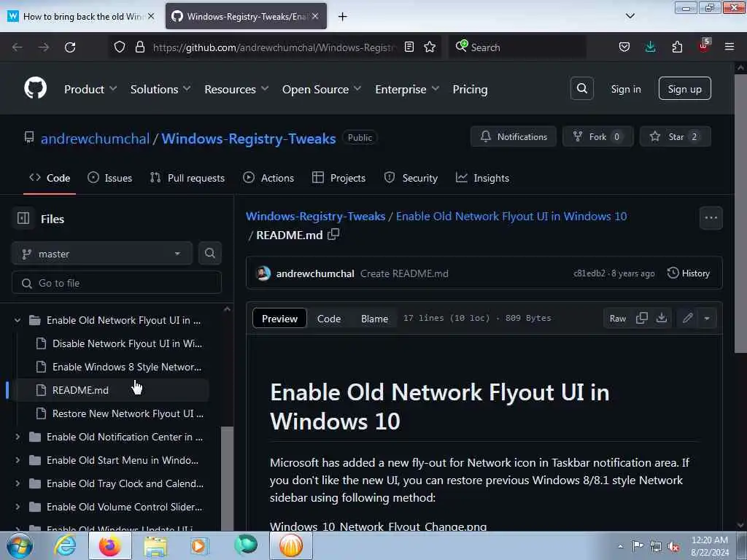
Task: Open more edit options dropdown arrow
Action: [x=707, y=318]
